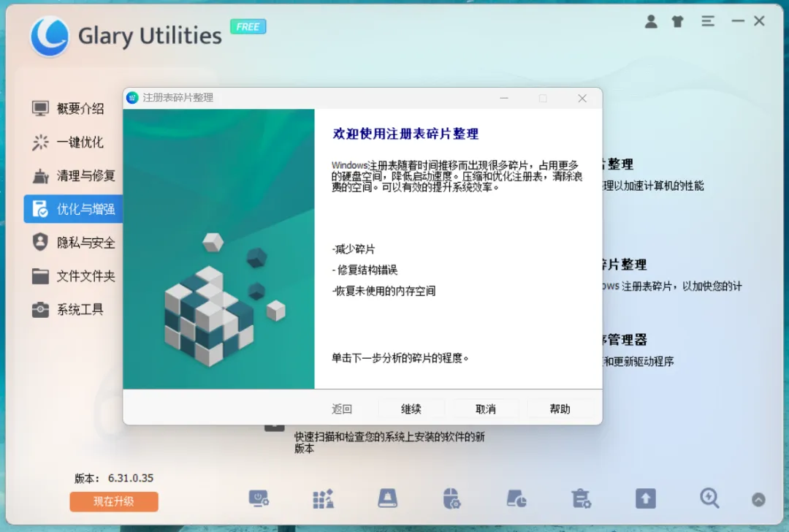Image resolution: width=789 pixels, height=532 pixels.
Task: Select the 优化与增强 sidebar item
Action: point(74,209)
